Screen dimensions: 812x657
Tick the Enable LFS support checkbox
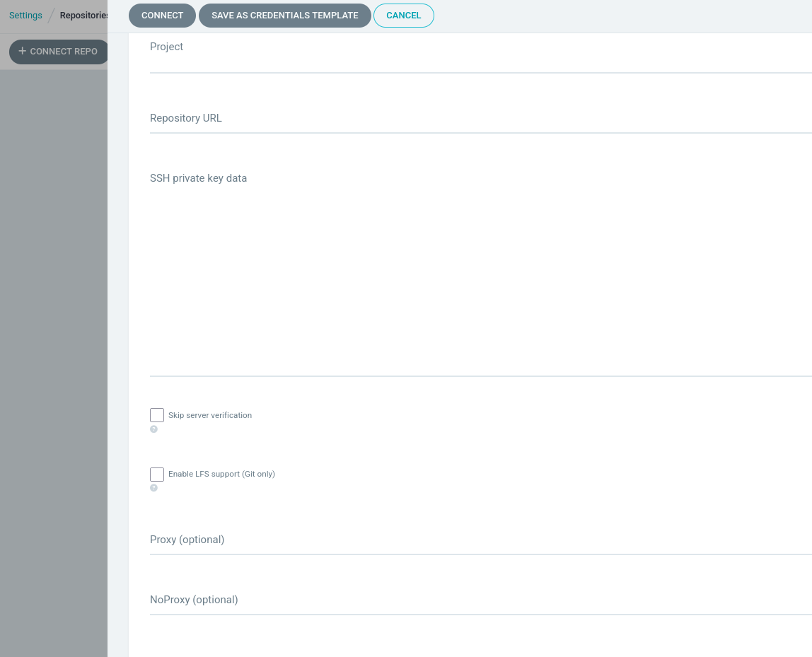[157, 474]
